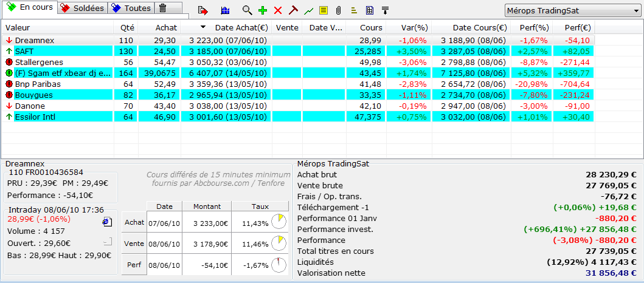
Task: Click the Taux header in the detail table
Action: (261, 206)
